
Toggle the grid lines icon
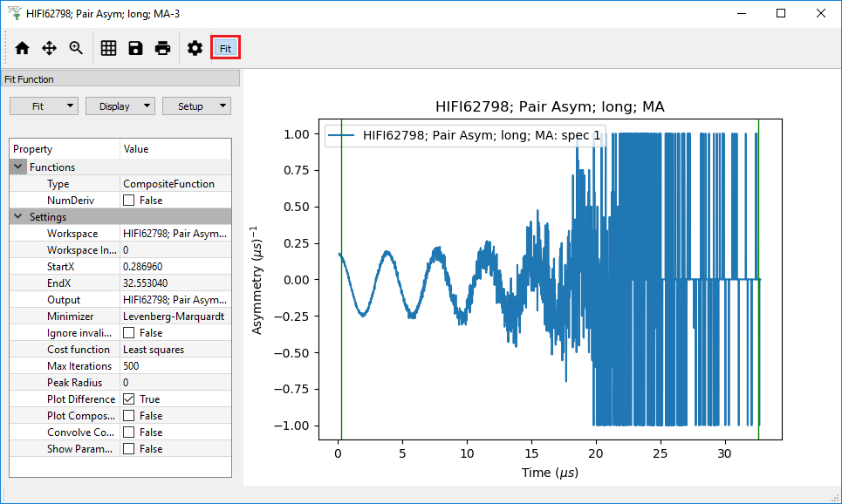[108, 49]
